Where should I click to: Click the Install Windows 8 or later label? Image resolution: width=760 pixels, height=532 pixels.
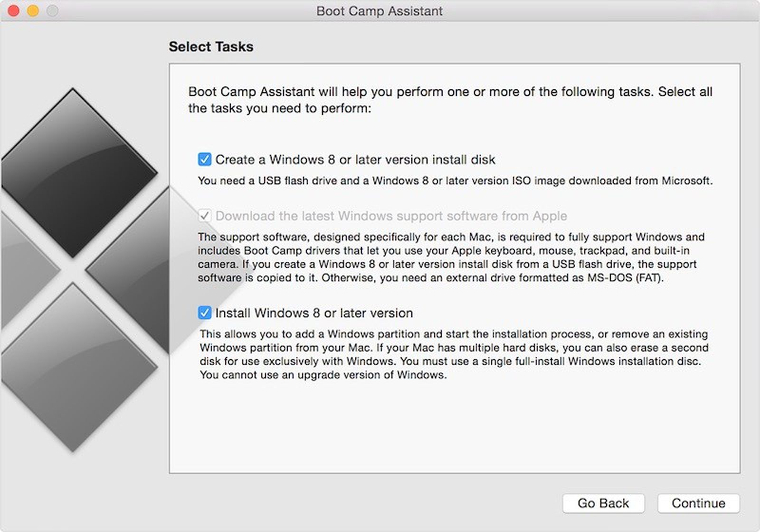pos(314,313)
